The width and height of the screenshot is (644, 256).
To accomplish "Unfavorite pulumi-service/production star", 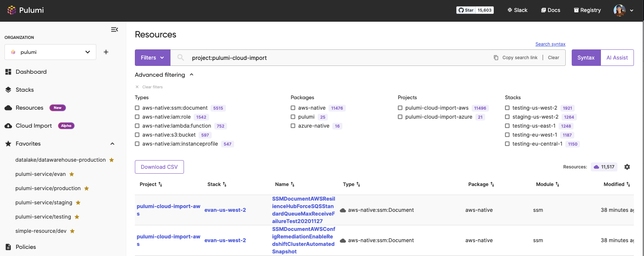I will [87, 188].
